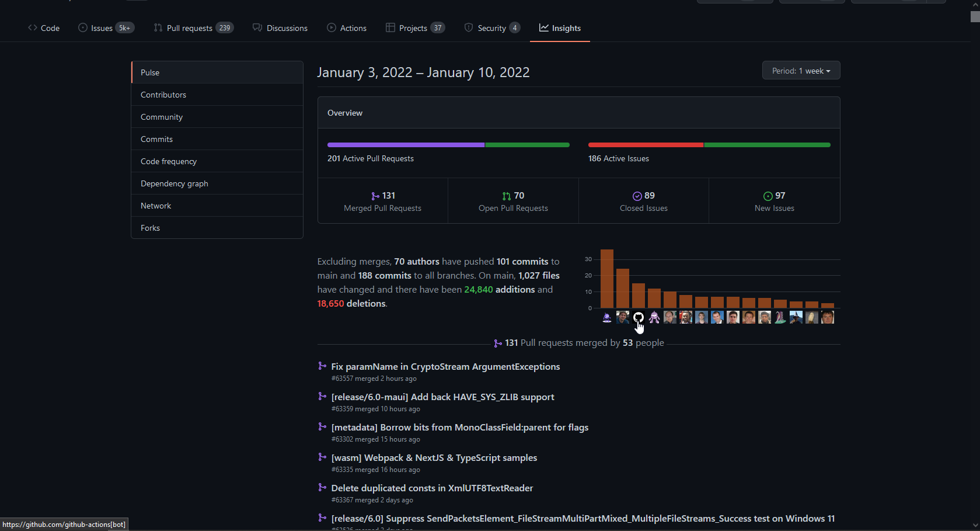Click the GitHub octocat avatar under chart
This screenshot has height=531, width=980.
click(639, 317)
